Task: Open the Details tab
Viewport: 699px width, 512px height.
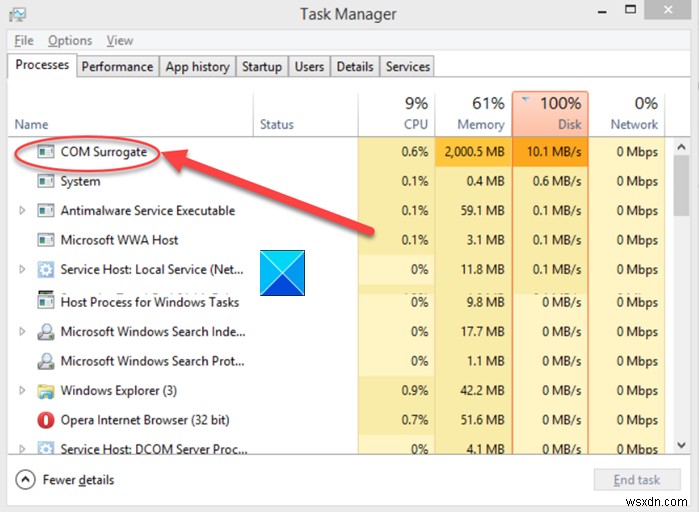Action: coord(355,67)
